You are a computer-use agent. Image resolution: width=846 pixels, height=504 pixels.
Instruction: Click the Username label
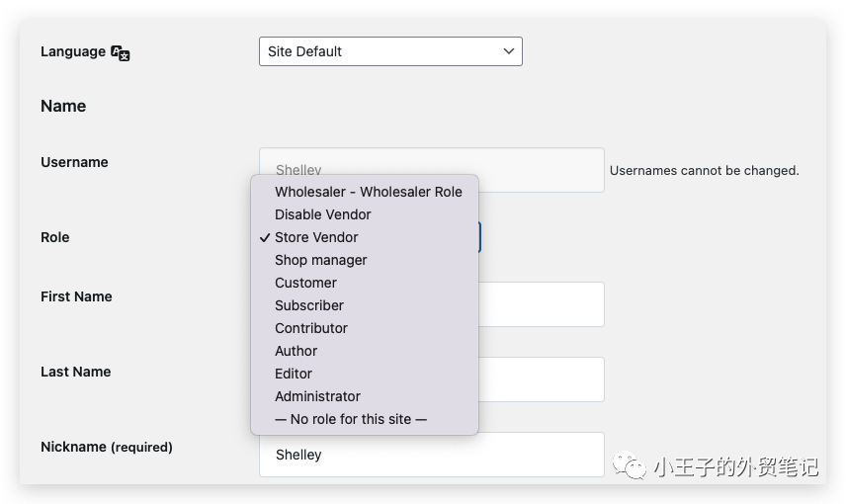tap(74, 162)
